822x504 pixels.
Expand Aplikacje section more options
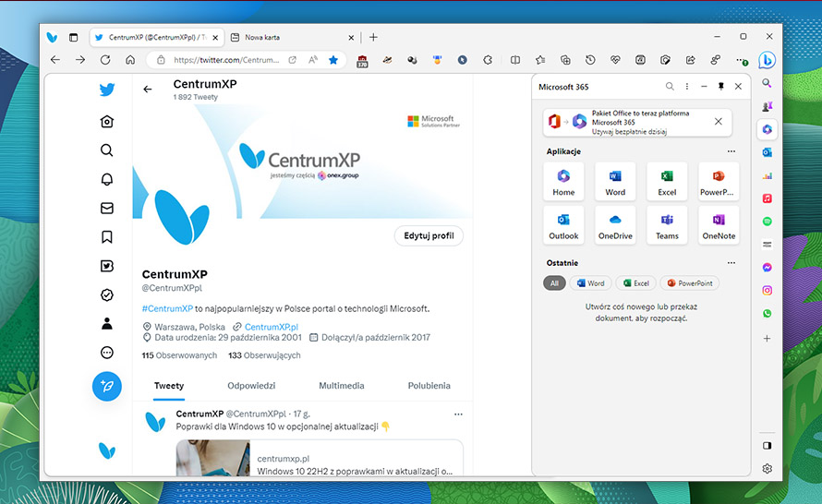click(x=731, y=151)
